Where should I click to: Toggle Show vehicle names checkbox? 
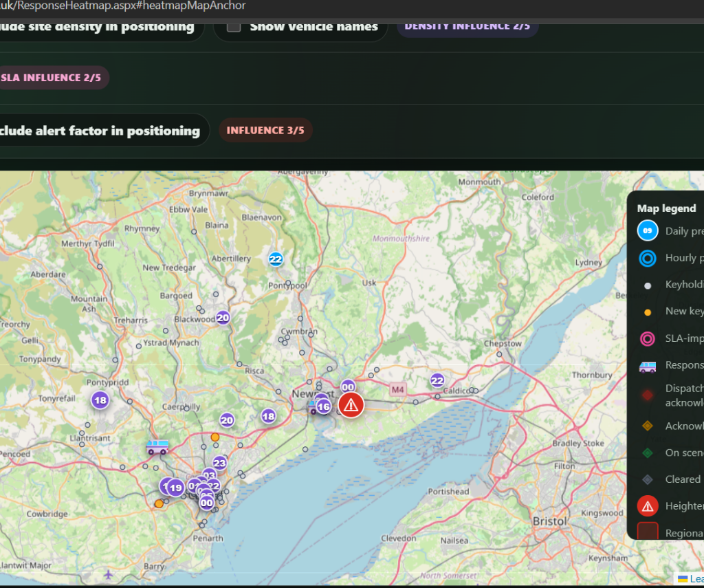[x=234, y=27]
